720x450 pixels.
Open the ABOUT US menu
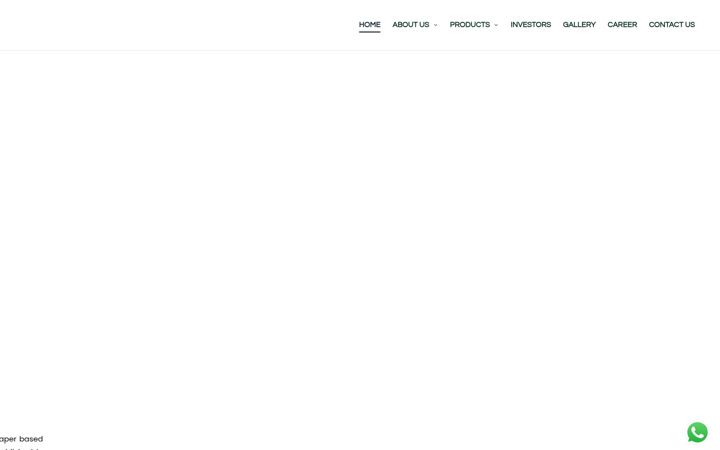pyautogui.click(x=411, y=25)
